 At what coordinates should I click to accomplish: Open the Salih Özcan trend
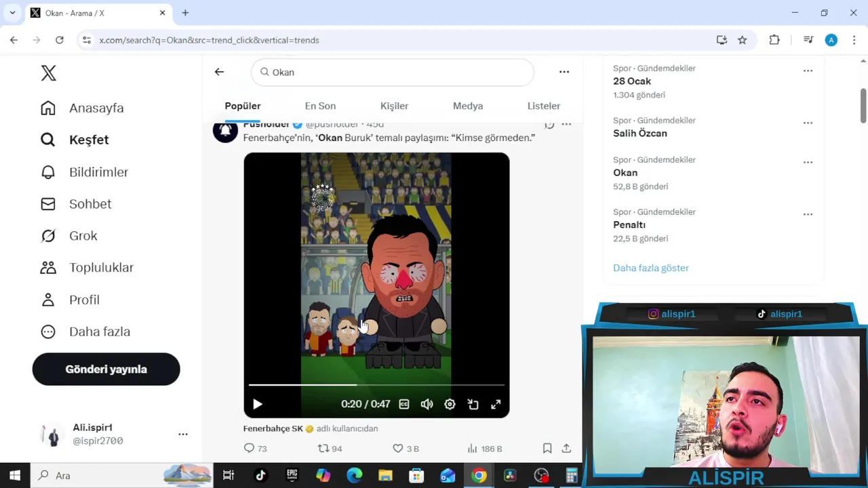pos(640,134)
